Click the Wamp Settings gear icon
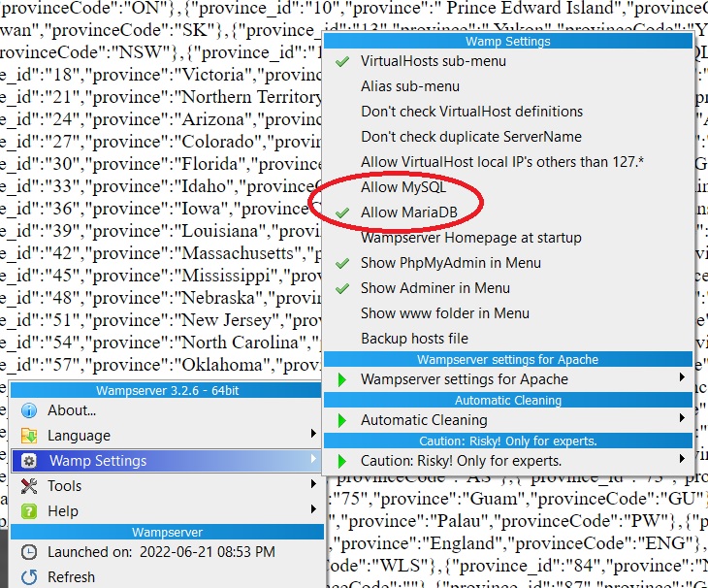This screenshot has height=588, width=708. coord(29,461)
